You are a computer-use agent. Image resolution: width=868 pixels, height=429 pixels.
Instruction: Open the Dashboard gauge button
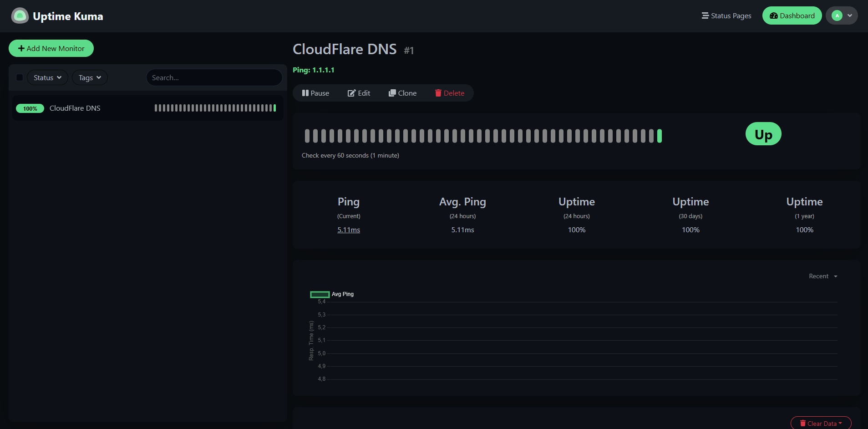click(792, 15)
